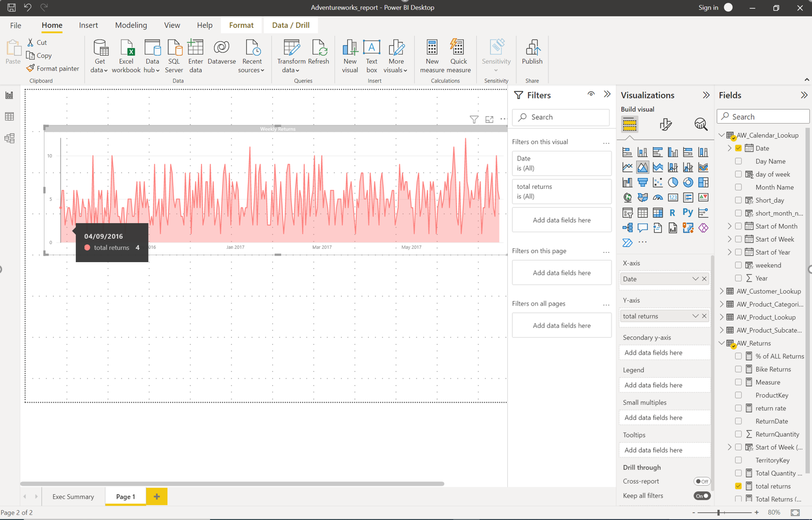
Task: Expand the AW_Customer_Lookup table
Action: [x=722, y=291]
